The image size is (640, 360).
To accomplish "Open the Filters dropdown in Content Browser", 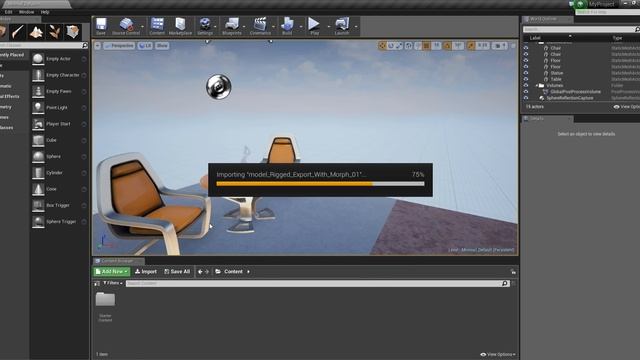I will pos(113,283).
